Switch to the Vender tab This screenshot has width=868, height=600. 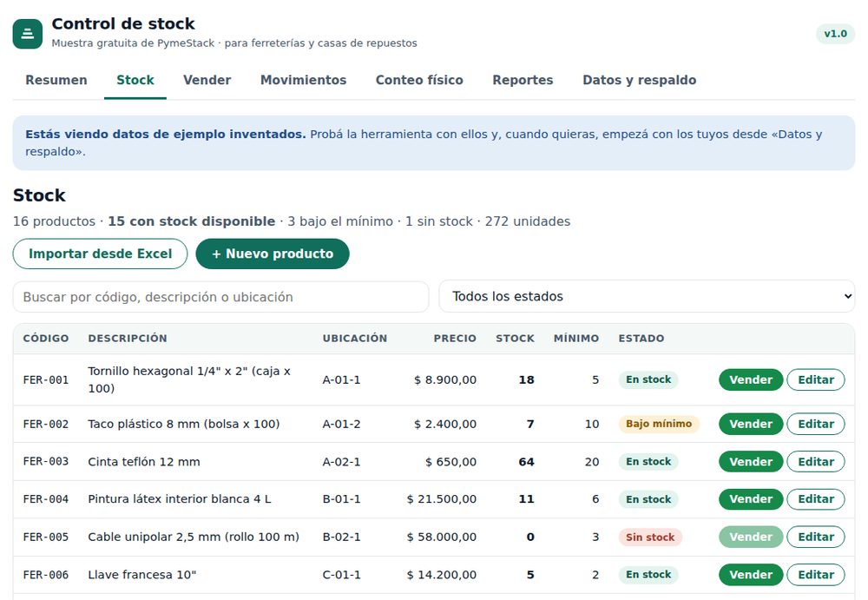click(207, 81)
